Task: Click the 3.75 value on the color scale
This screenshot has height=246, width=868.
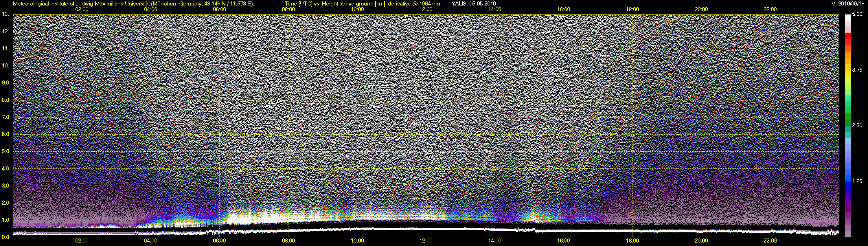Action: (x=857, y=70)
